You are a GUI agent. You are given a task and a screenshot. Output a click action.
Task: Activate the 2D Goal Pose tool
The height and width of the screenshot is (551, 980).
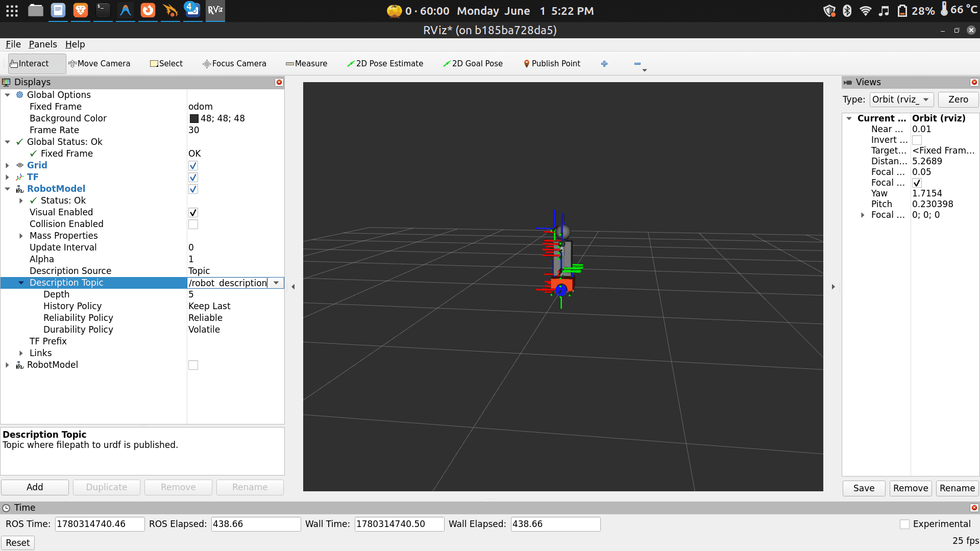coord(473,64)
